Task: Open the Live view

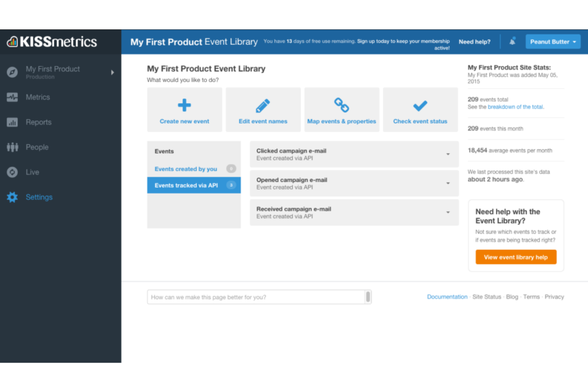Action: point(32,172)
